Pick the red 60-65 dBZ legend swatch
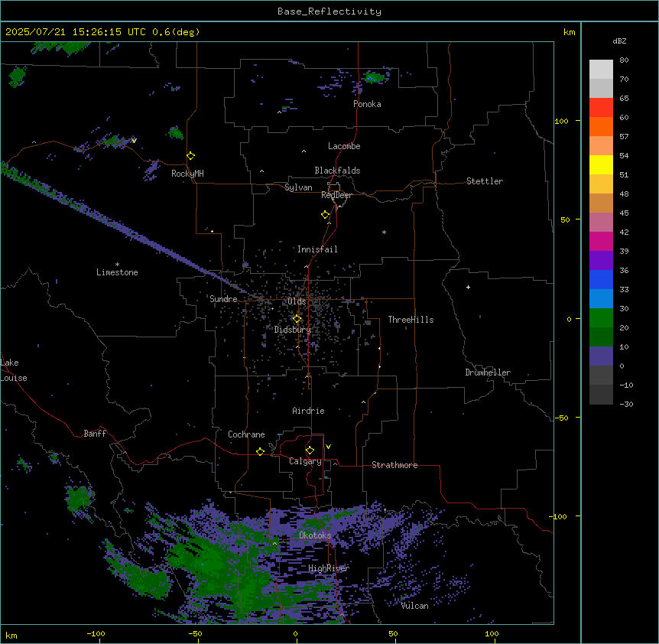Screen dimensions: 659x644 click(x=601, y=108)
